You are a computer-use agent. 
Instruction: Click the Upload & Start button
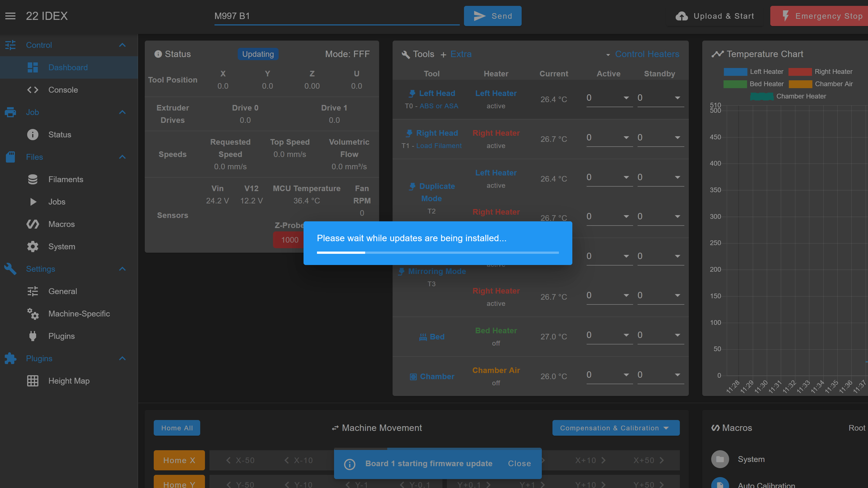coord(715,16)
